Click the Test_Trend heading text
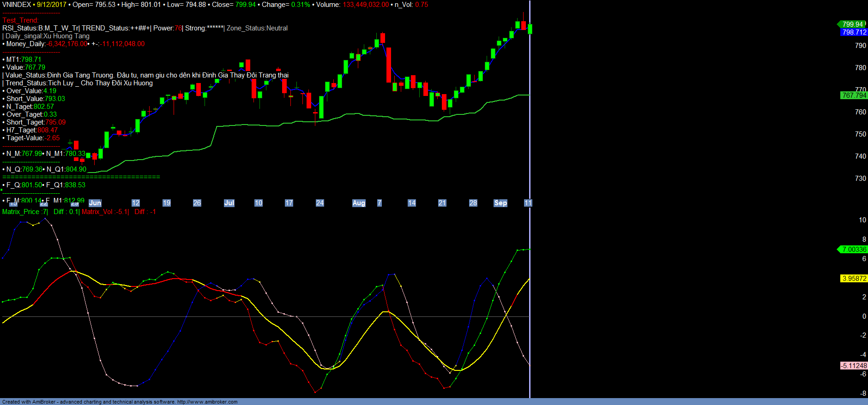Image resolution: width=868 pixels, height=405 pixels. pyautogui.click(x=20, y=20)
